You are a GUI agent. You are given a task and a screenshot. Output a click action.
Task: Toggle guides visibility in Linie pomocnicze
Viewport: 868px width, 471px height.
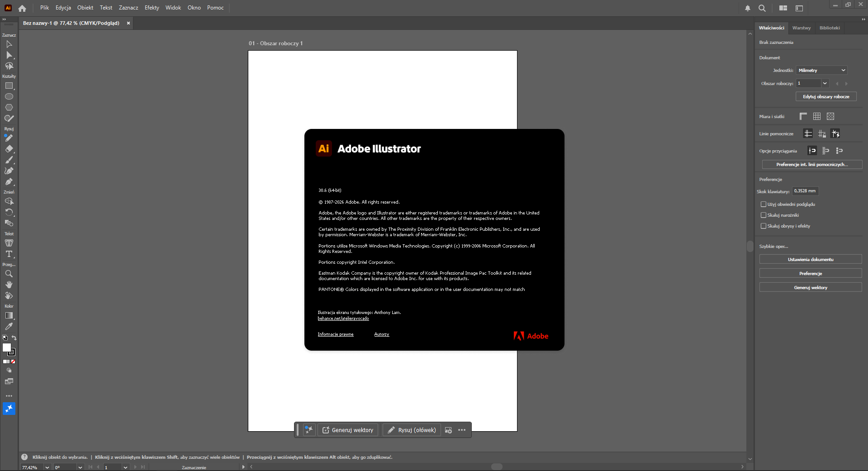(808, 133)
